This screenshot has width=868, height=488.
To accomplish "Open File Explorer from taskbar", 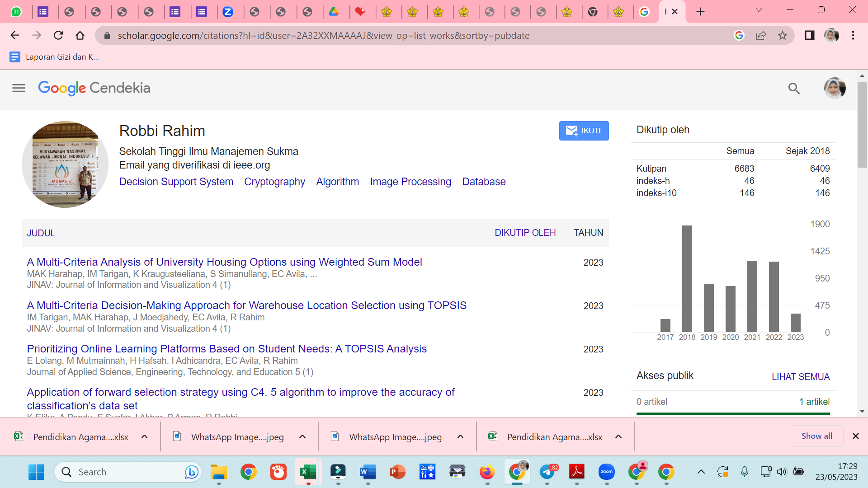I will pos(218,472).
